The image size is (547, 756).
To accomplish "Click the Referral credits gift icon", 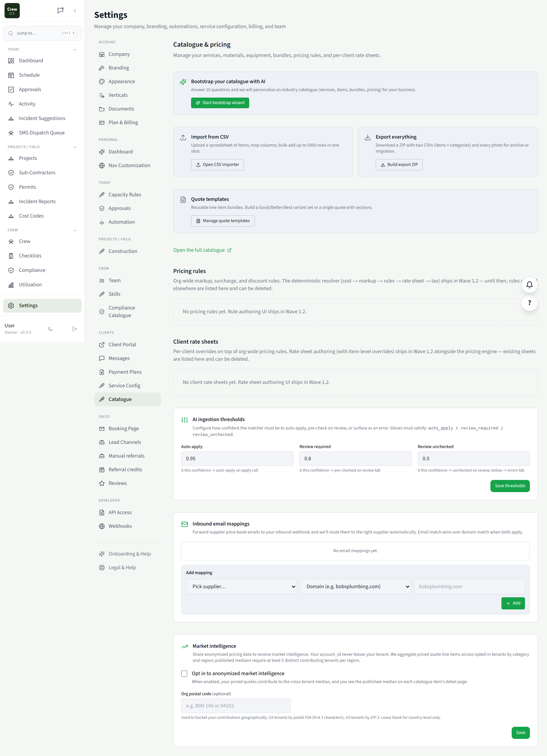I will [x=102, y=470].
